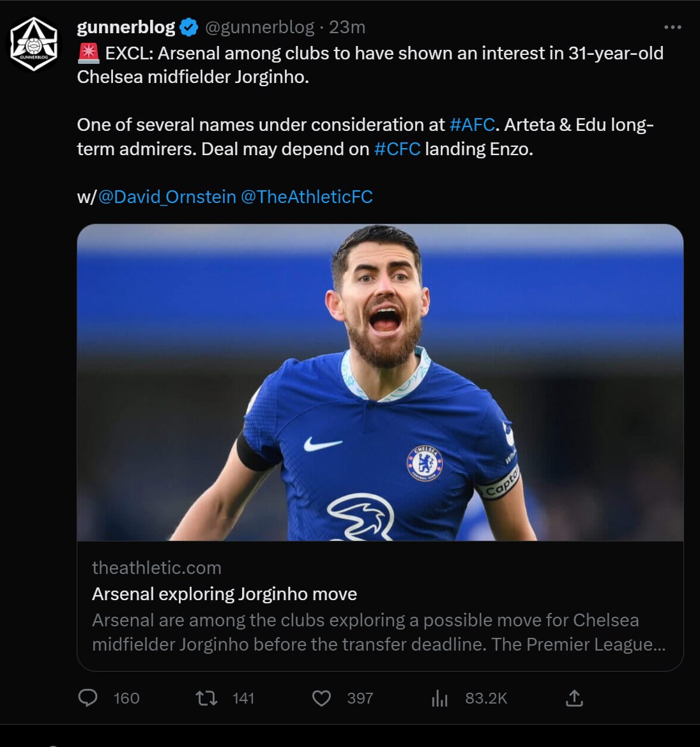
Task: Like the tweet with the heart icon
Action: [321, 698]
